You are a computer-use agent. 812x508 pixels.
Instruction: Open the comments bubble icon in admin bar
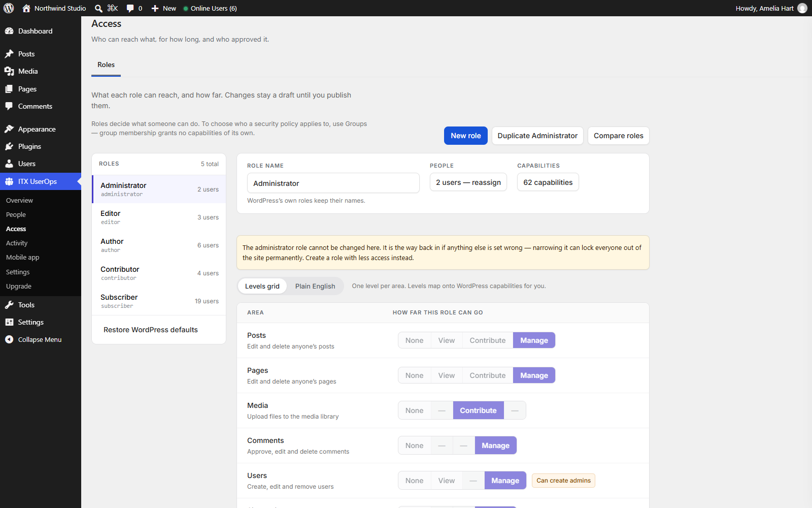click(x=130, y=8)
